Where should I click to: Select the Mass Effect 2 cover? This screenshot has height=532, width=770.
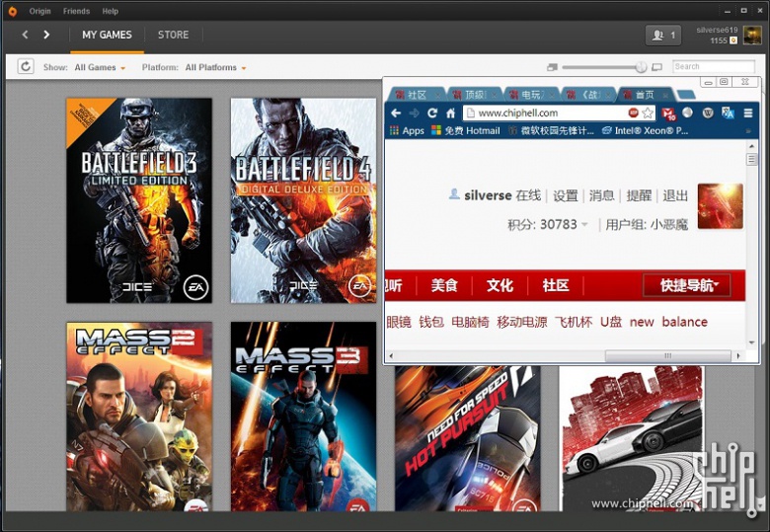tap(139, 417)
